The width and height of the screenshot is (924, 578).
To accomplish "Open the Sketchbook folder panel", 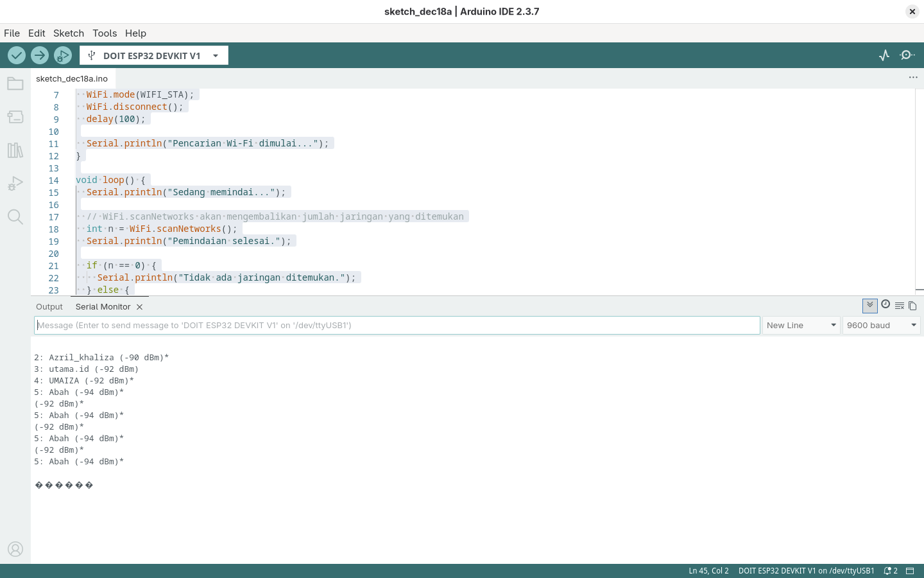I will tap(15, 83).
